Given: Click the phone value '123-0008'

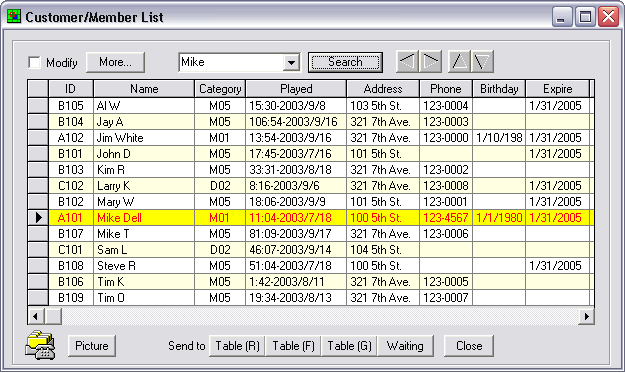Looking at the screenshot, I should [x=446, y=186].
